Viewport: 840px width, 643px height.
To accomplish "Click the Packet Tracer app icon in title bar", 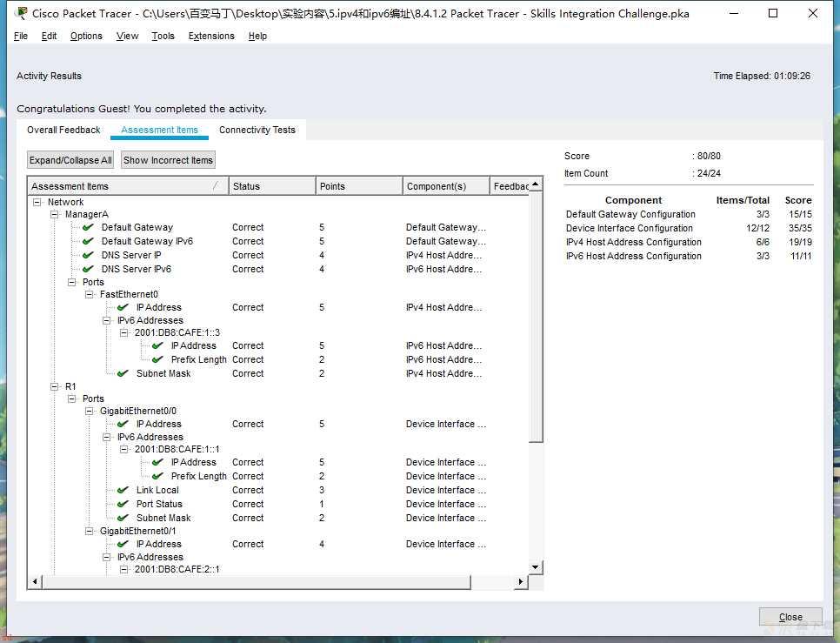I will [22, 13].
